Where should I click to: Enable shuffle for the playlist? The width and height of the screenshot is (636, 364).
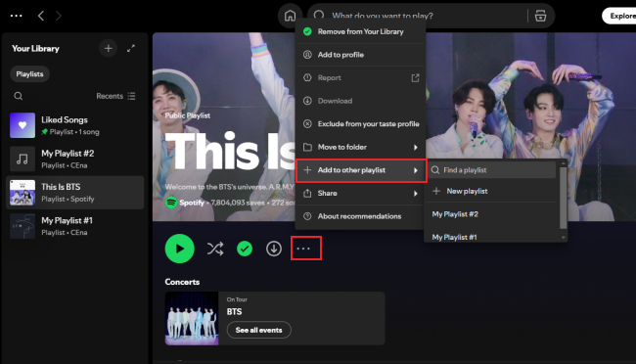(x=215, y=249)
